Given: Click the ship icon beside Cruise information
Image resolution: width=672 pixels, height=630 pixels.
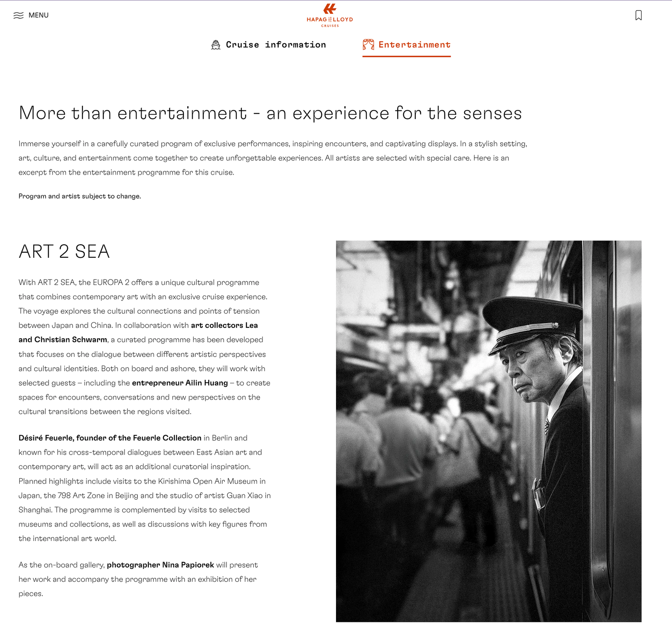Looking at the screenshot, I should click(x=216, y=45).
